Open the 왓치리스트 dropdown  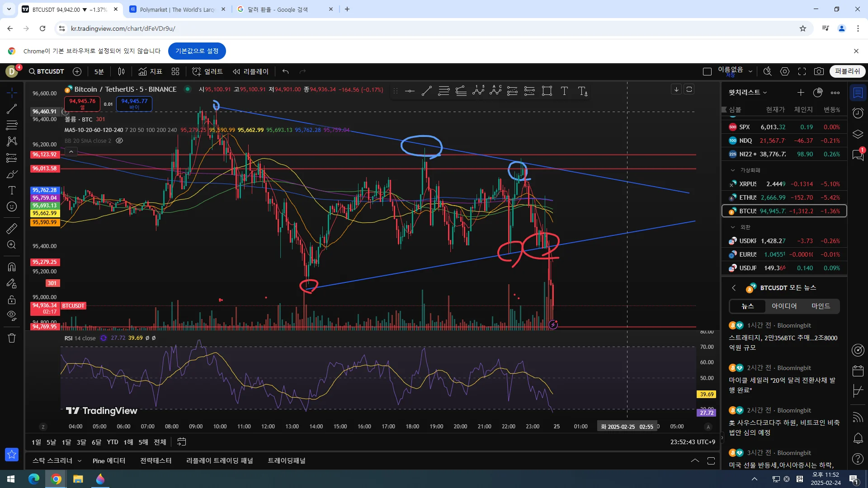748,92
